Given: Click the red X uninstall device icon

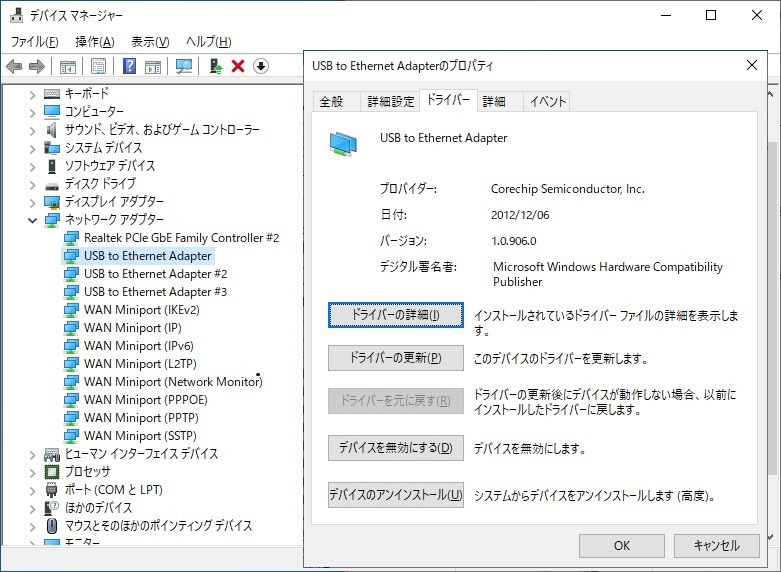Looking at the screenshot, I should (238, 66).
